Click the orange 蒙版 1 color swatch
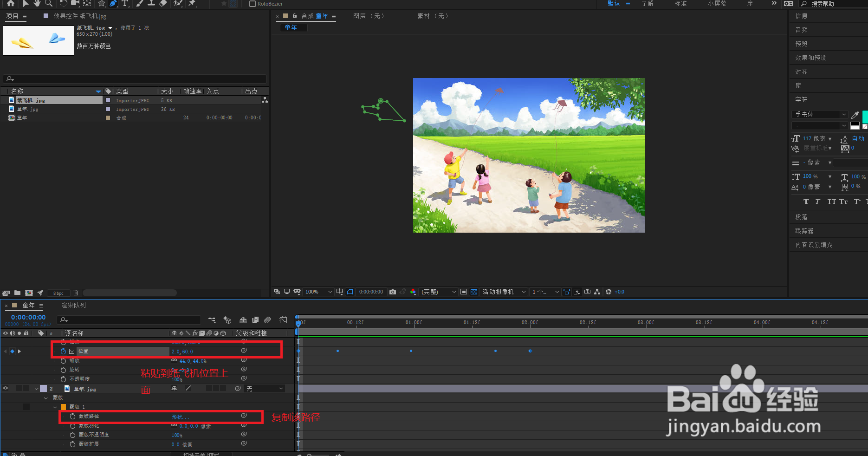The image size is (868, 456). click(x=64, y=407)
